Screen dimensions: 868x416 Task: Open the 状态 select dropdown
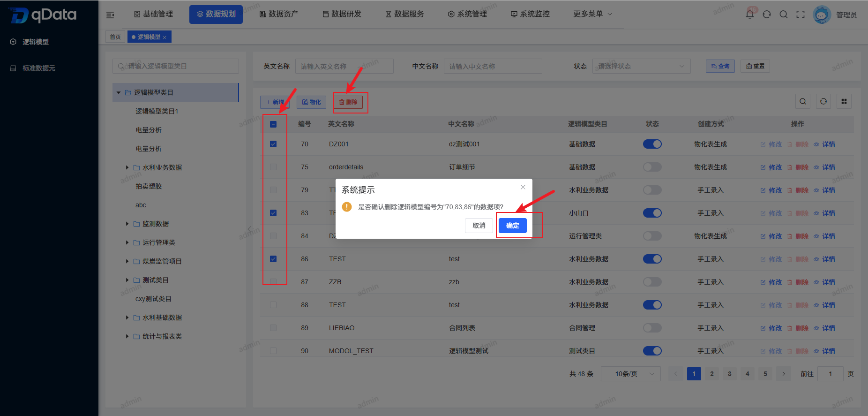[641, 66]
